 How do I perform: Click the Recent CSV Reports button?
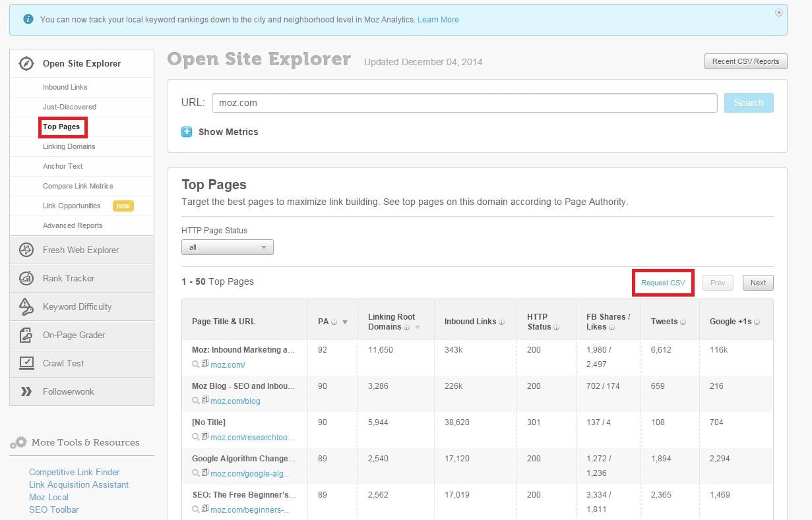745,61
